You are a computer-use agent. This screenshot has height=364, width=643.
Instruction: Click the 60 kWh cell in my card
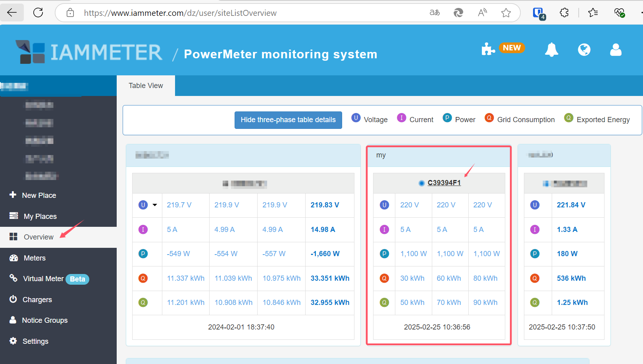click(x=449, y=278)
